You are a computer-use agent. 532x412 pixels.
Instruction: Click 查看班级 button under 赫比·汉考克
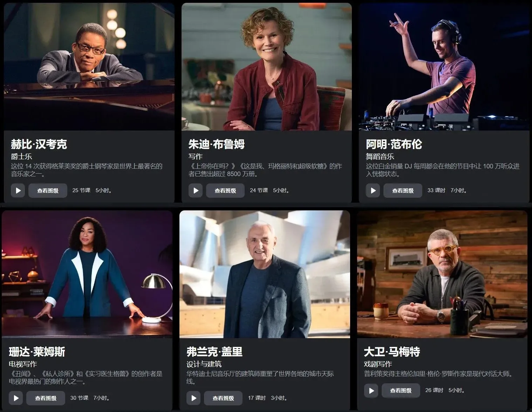click(48, 190)
